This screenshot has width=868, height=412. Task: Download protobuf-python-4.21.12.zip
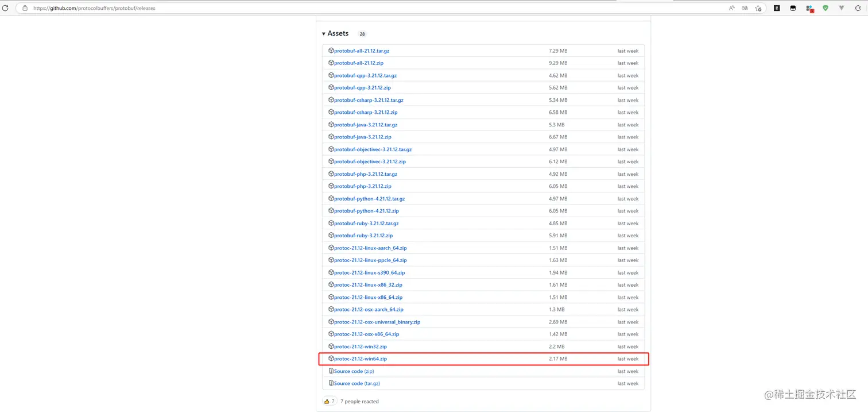coord(366,211)
